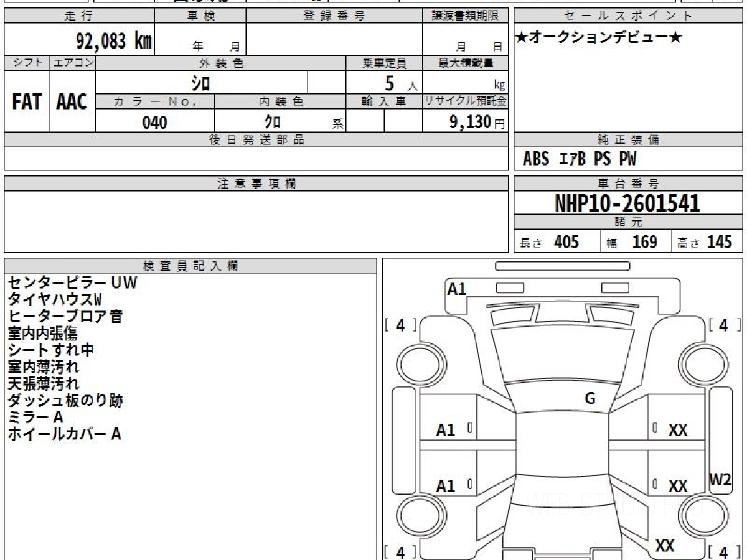
Task: Select the リサイクル預託金 header
Action: [465, 101]
